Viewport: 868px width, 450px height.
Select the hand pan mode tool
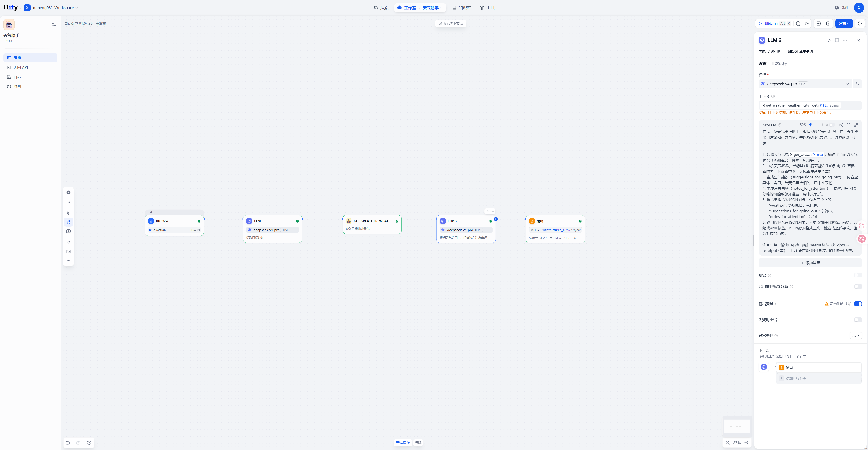(68, 222)
